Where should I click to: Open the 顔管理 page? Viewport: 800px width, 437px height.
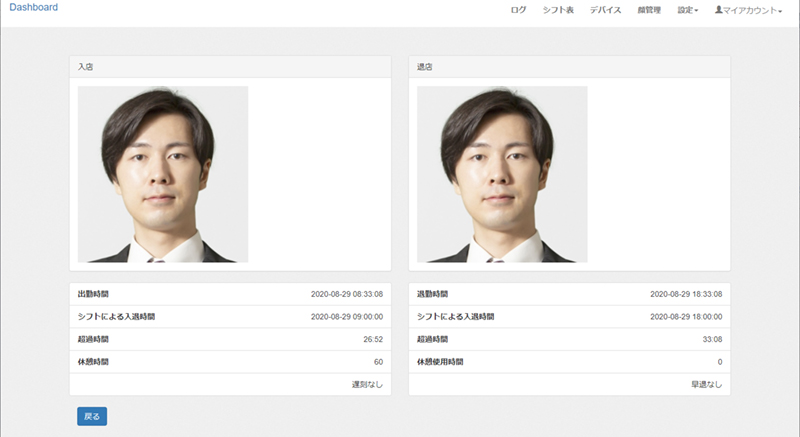coord(649,10)
